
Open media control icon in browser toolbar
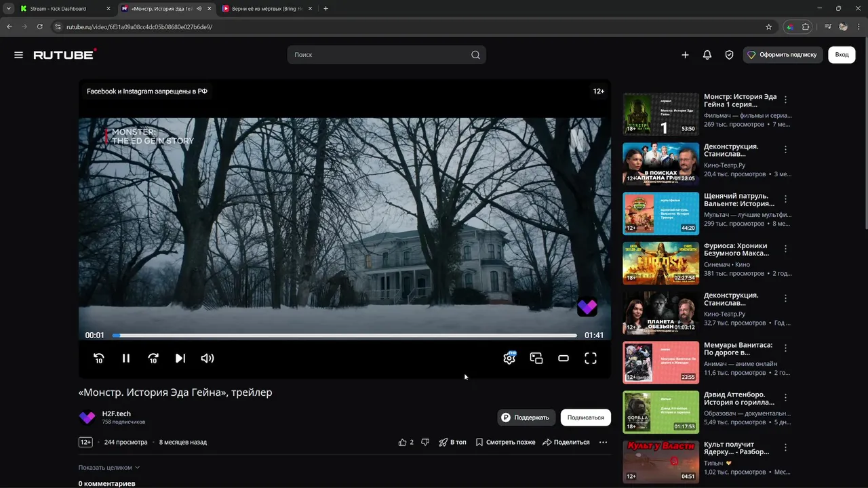point(828,27)
